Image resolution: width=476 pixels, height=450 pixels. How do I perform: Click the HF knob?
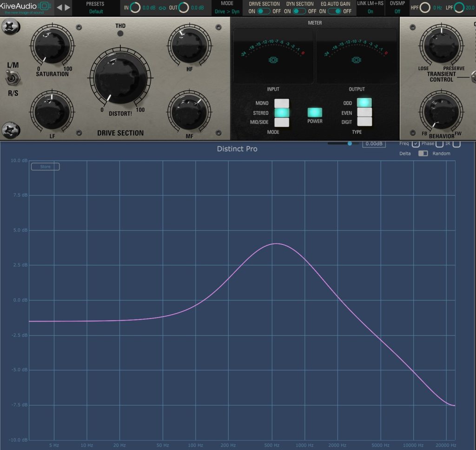pyautogui.click(x=190, y=45)
